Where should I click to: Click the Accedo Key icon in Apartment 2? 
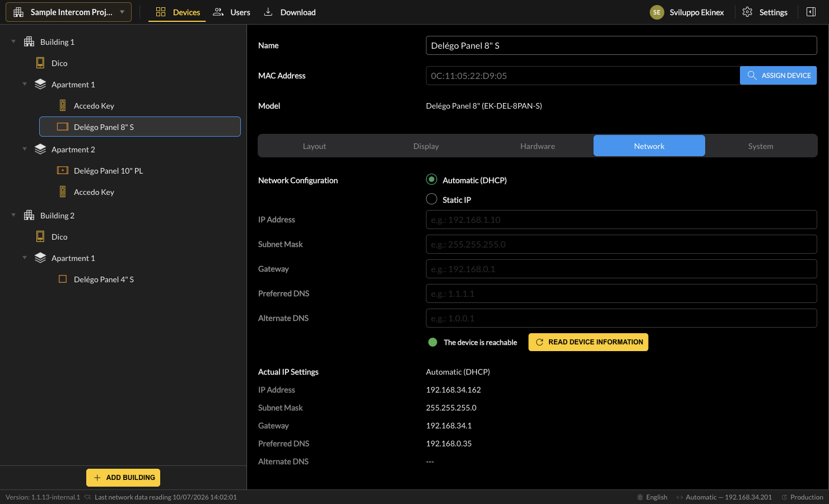[x=63, y=192]
